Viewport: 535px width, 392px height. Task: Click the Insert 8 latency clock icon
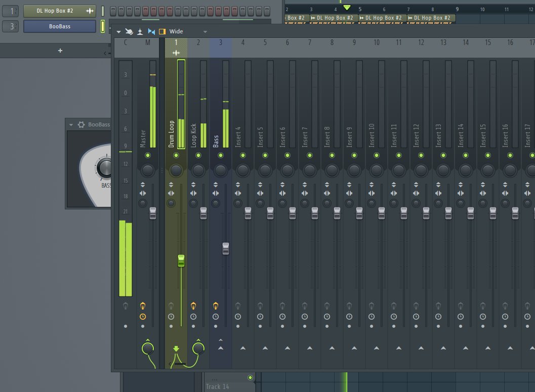[x=327, y=317]
